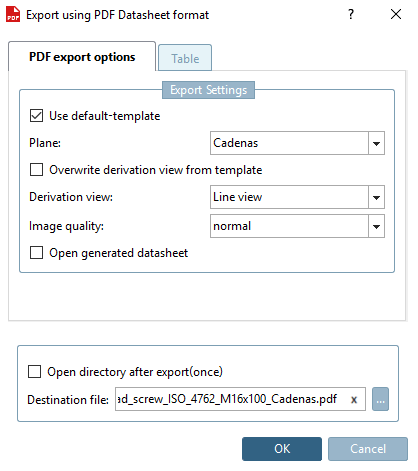418x471 pixels.
Task: Clear destination file with x icon
Action: point(354,399)
